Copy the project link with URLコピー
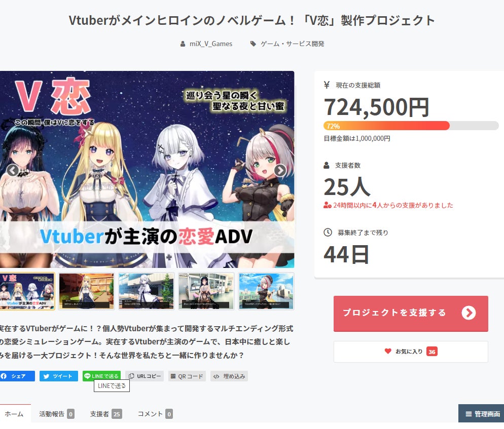The image size is (504, 429). tap(145, 376)
